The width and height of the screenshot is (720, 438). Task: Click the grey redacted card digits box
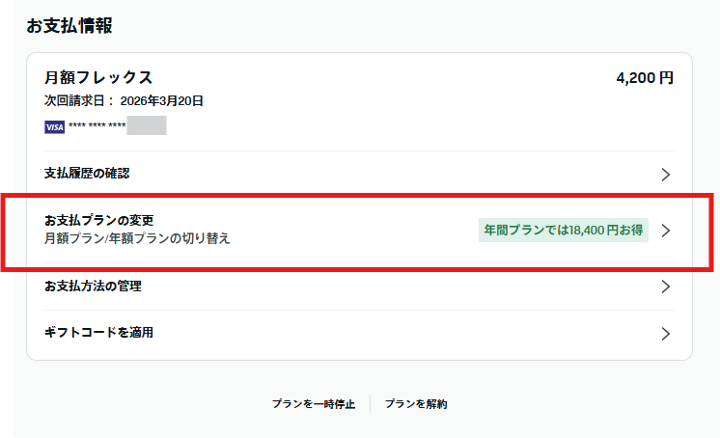146,126
